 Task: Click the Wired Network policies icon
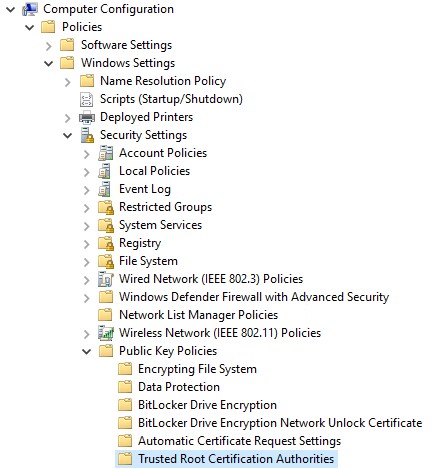pyautogui.click(x=106, y=279)
